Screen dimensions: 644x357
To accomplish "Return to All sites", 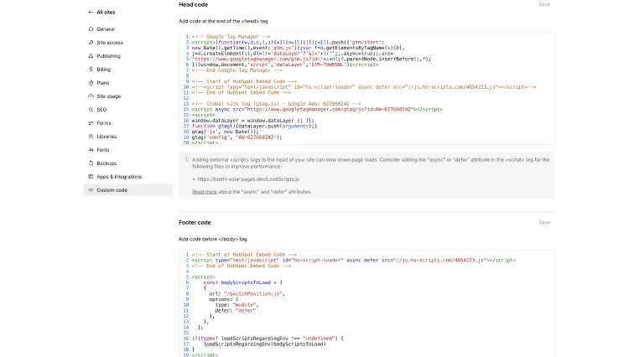I will pyautogui.click(x=106, y=13).
